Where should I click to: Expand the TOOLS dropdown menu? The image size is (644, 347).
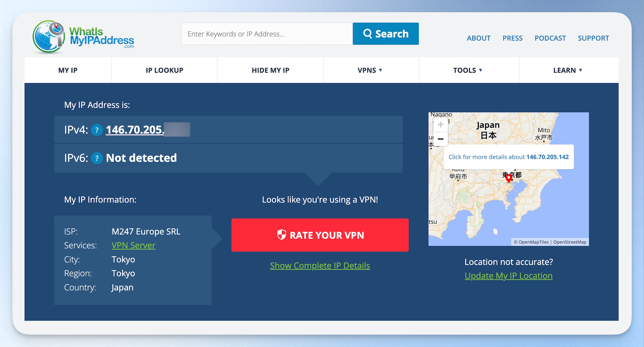(x=467, y=70)
